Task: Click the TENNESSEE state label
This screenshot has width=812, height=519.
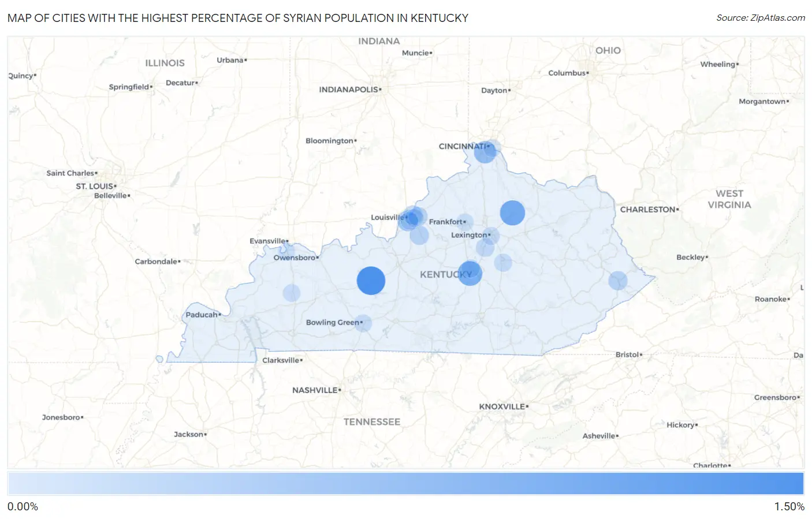Action: click(x=372, y=422)
